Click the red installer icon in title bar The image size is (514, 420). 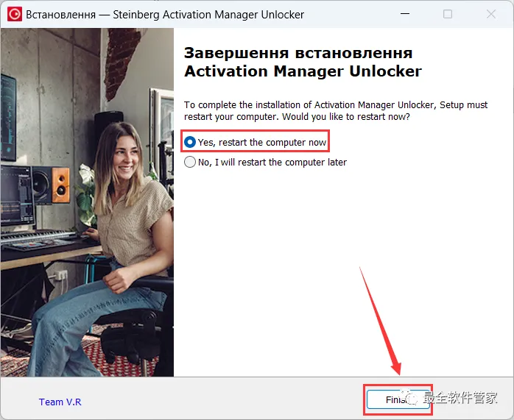[x=15, y=15]
